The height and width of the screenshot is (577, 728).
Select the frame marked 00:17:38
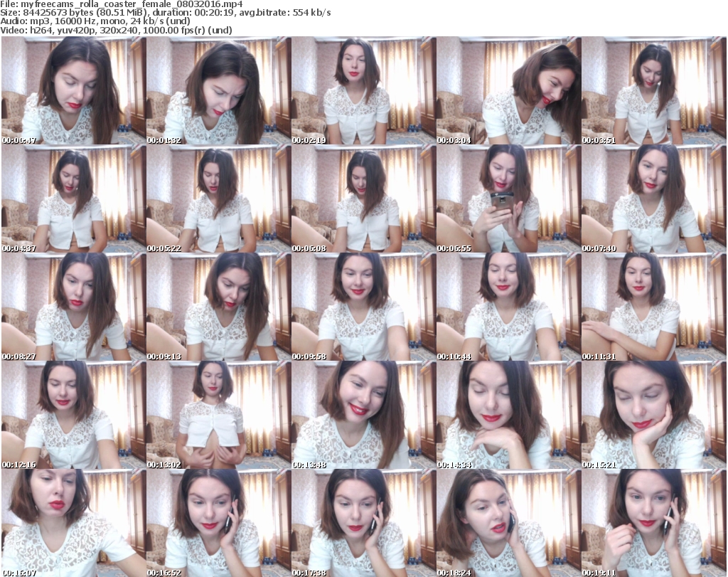pyautogui.click(x=363, y=524)
